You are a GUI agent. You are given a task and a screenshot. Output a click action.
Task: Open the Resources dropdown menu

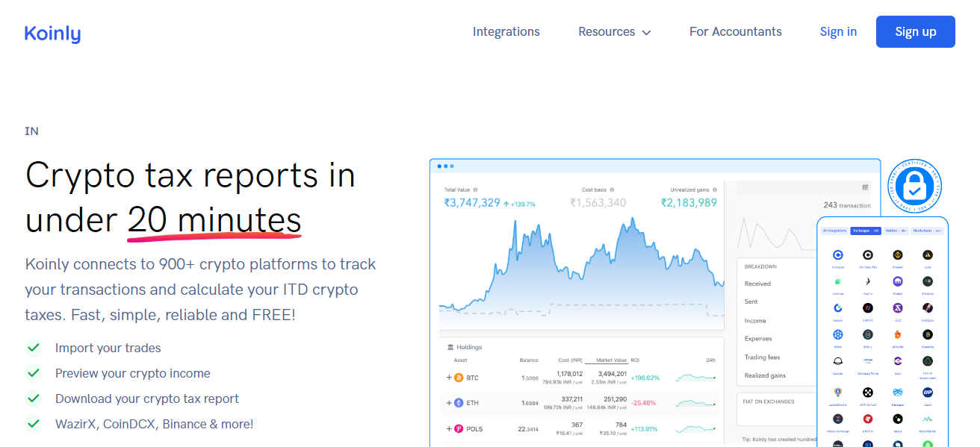coord(614,32)
